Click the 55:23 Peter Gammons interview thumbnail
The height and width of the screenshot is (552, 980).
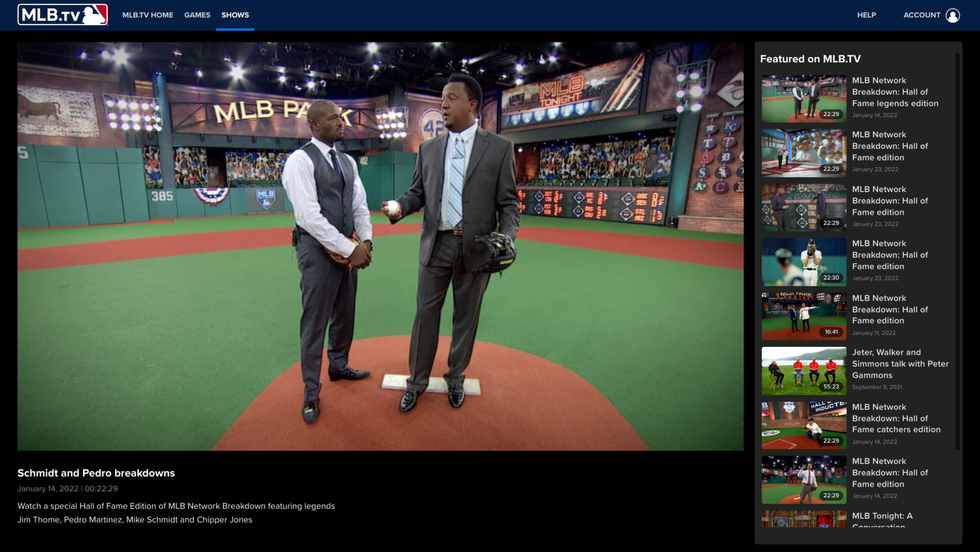[x=803, y=371]
